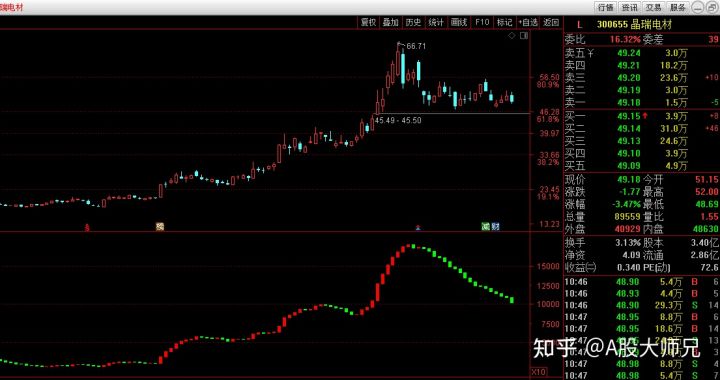
Task: Open the 交易 trading menu
Action: tap(653, 7)
